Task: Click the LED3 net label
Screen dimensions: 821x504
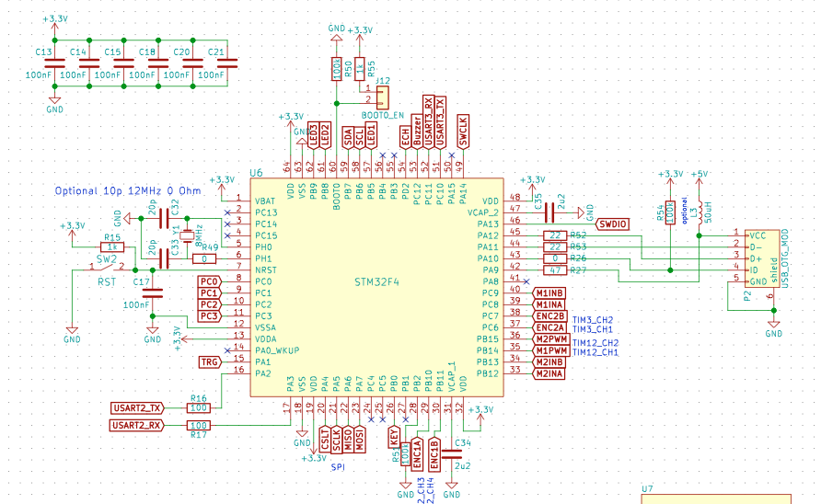Action: pos(313,135)
